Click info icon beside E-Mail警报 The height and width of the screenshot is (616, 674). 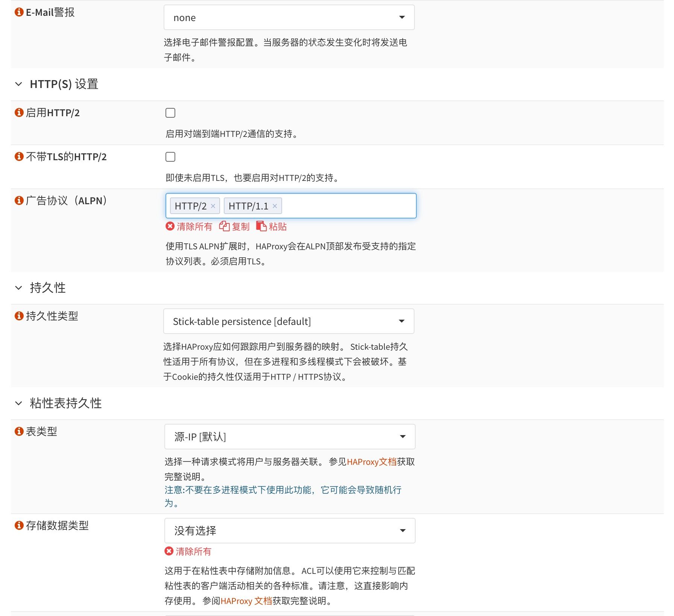(19, 12)
